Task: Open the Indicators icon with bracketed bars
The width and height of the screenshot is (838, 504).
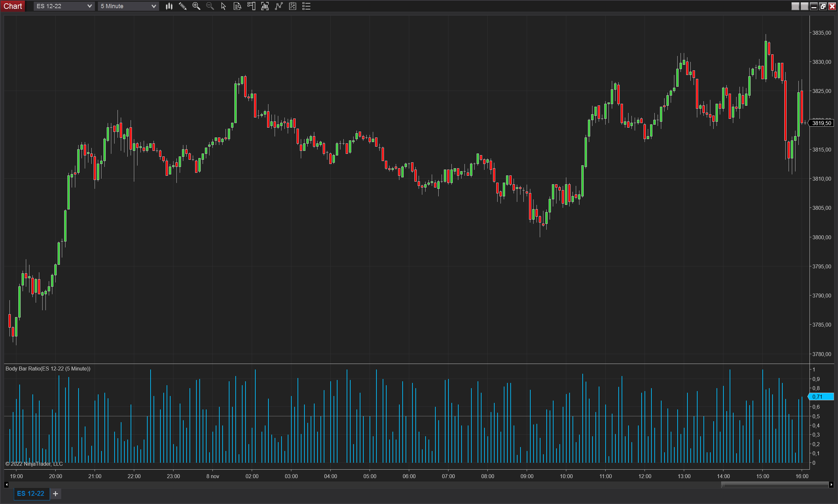Action: click(x=265, y=6)
